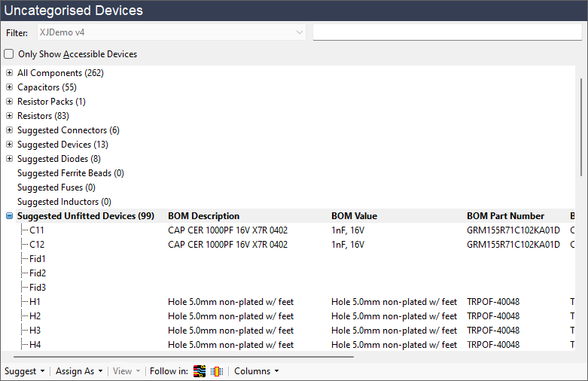Toggle Only Show Accessible Devices checkbox
Screen dimensions: 588x381
pos(9,54)
